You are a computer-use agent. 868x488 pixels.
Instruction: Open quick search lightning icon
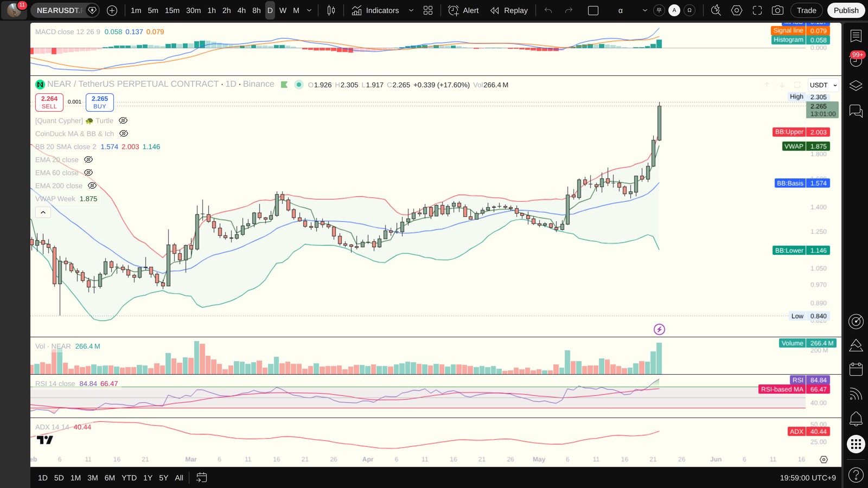716,10
